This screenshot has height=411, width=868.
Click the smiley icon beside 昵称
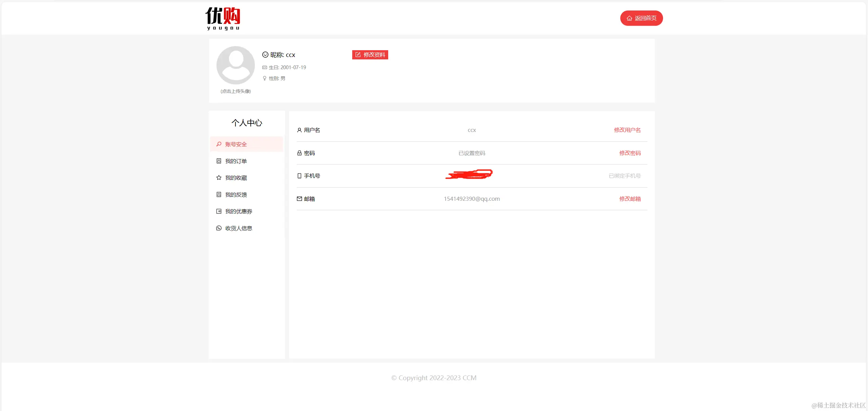point(265,55)
